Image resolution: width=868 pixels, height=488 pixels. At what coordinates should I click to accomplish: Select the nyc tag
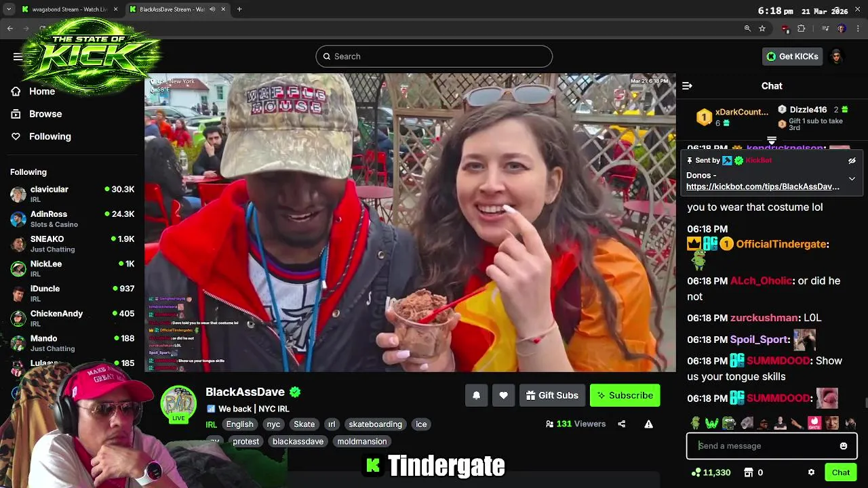click(273, 424)
